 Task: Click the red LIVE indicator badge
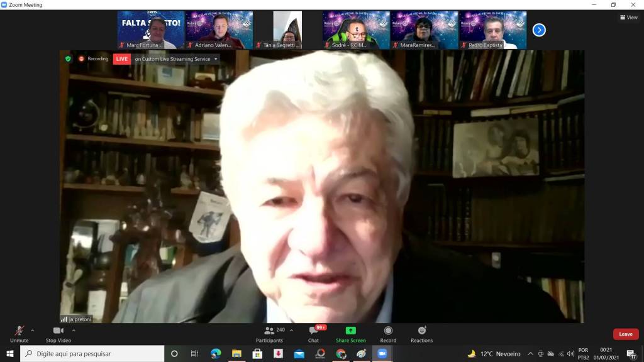point(121,59)
